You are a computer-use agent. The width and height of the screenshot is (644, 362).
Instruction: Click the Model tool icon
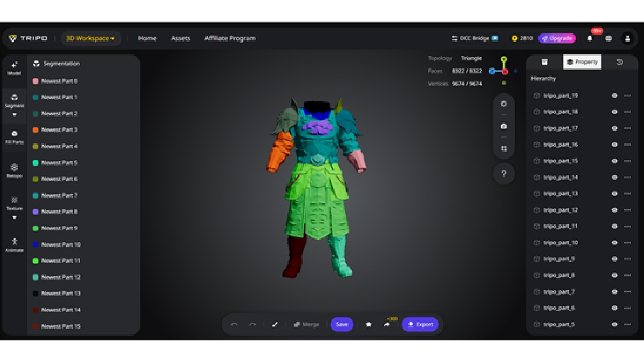[14, 67]
